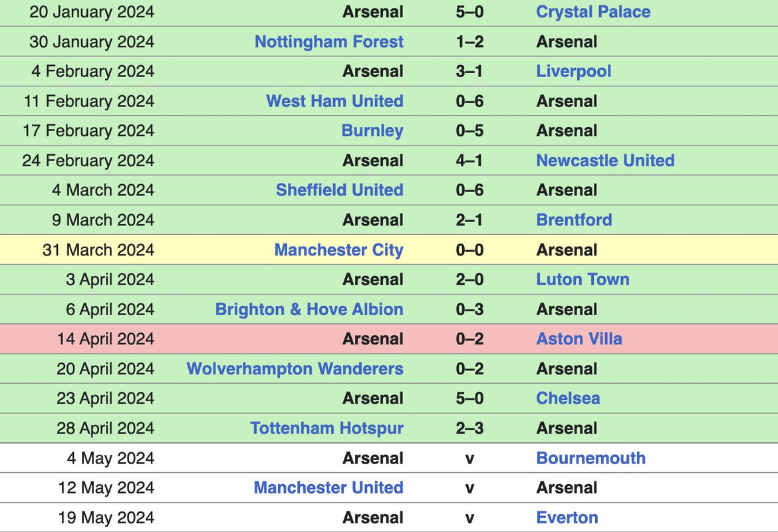Open the Bournemouth team link
The width and height of the screenshot is (778, 532).
(591, 458)
